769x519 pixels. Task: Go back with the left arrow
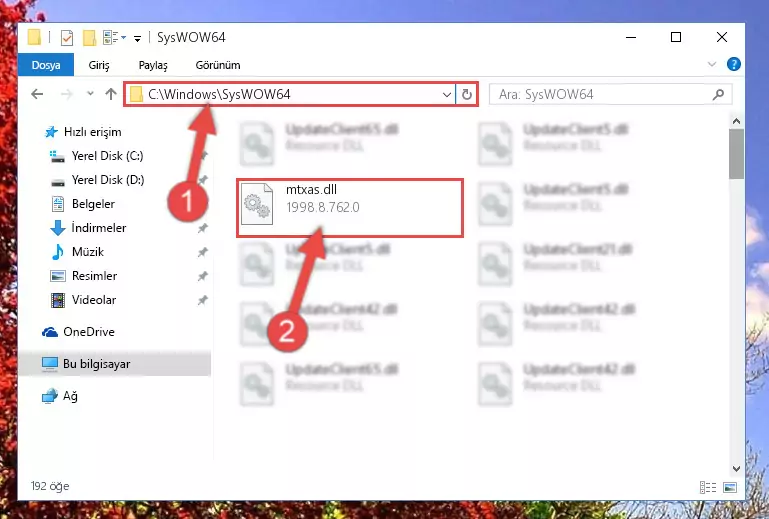tap(37, 94)
